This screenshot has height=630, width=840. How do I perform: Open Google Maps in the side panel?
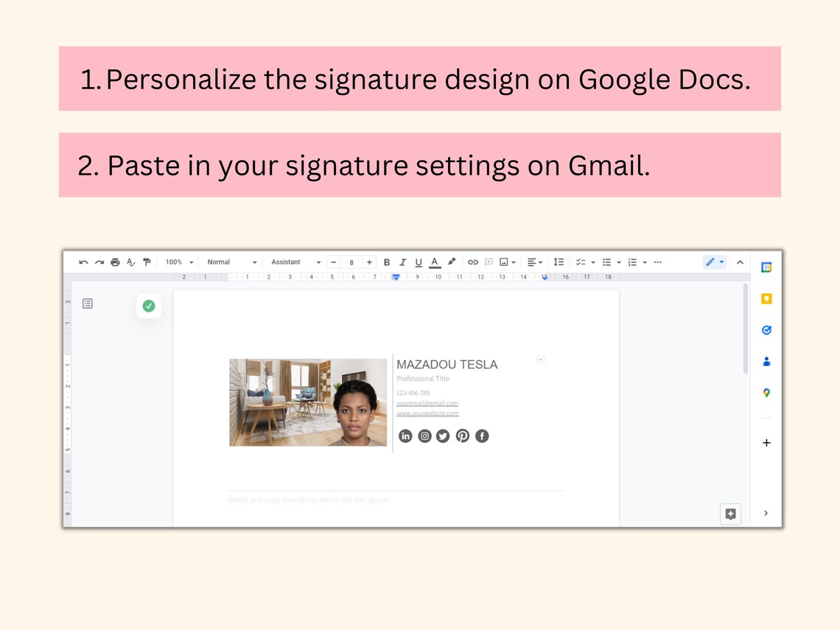[766, 393]
